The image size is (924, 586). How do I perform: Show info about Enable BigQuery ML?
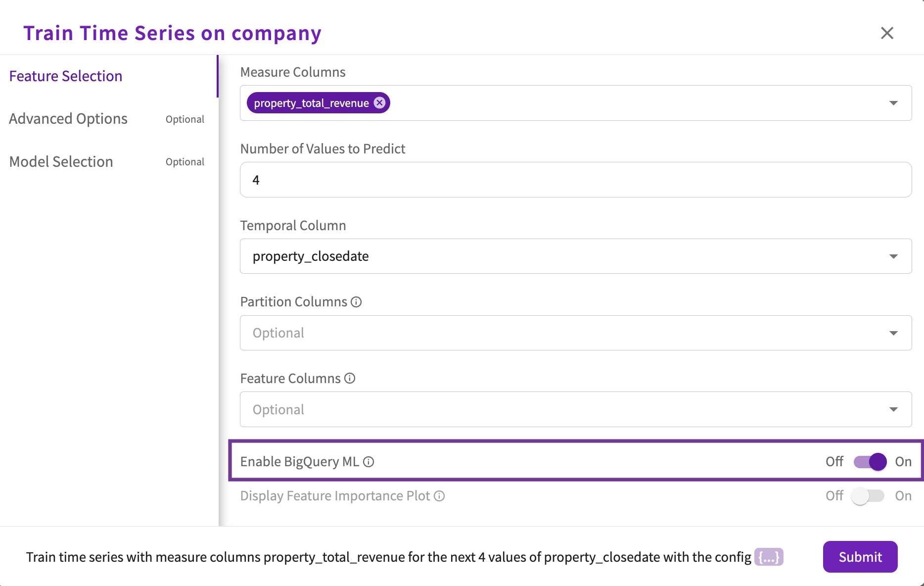pyautogui.click(x=369, y=462)
